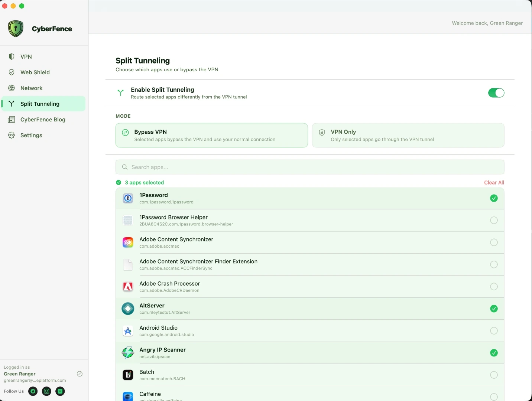This screenshot has height=401, width=532.
Task: Click the Clear All link
Action: click(x=494, y=183)
